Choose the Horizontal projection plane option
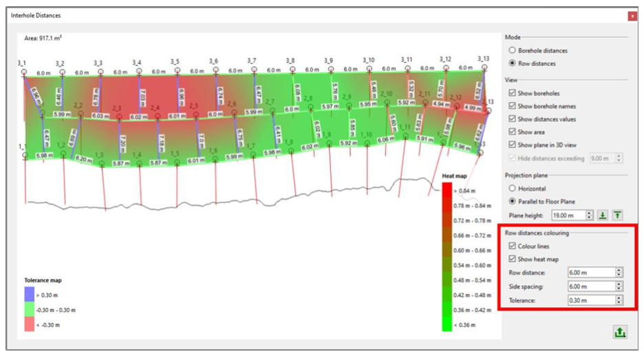This screenshot has height=354, width=644. [x=511, y=188]
